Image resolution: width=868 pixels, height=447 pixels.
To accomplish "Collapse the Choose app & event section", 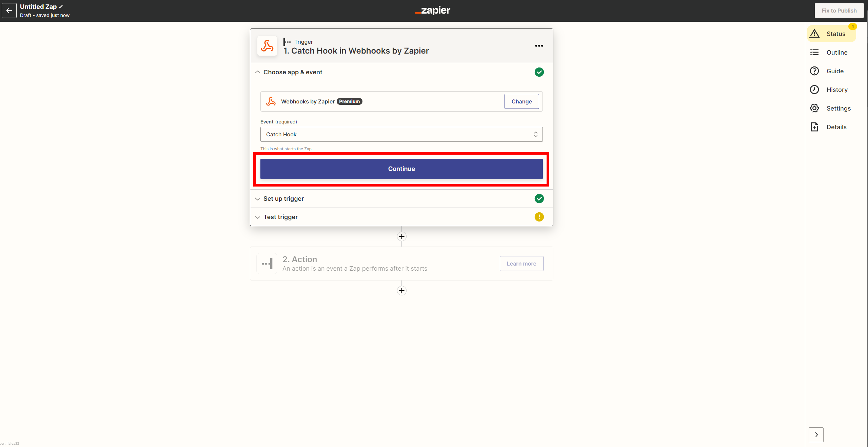I will [292, 72].
